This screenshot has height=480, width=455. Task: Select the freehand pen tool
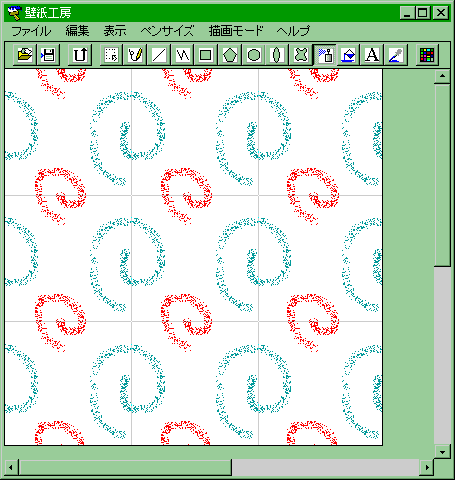[x=135, y=55]
